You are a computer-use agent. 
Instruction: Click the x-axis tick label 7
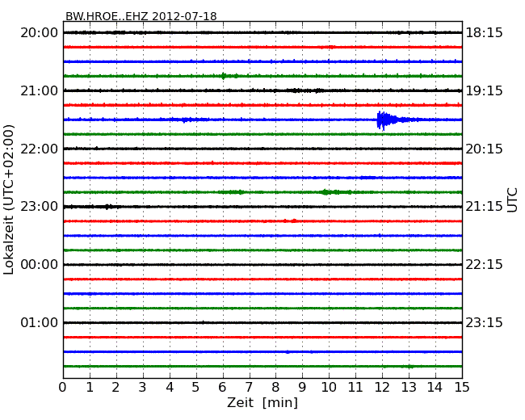tap(249, 388)
